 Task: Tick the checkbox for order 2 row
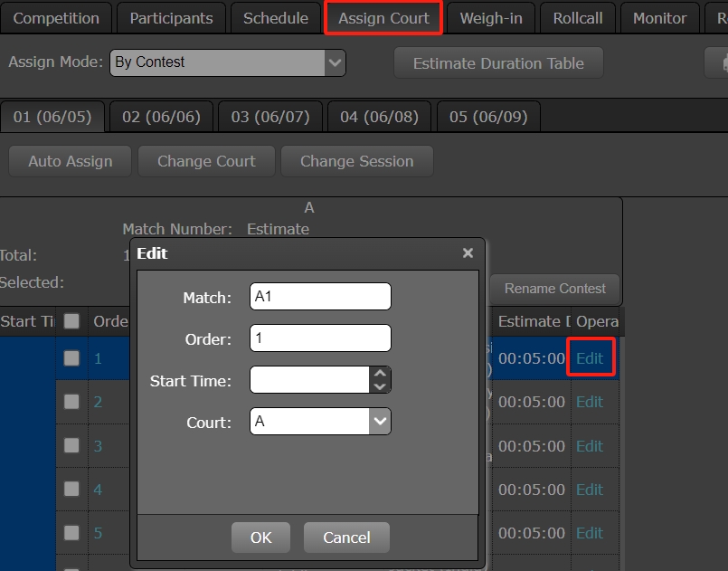(x=71, y=403)
